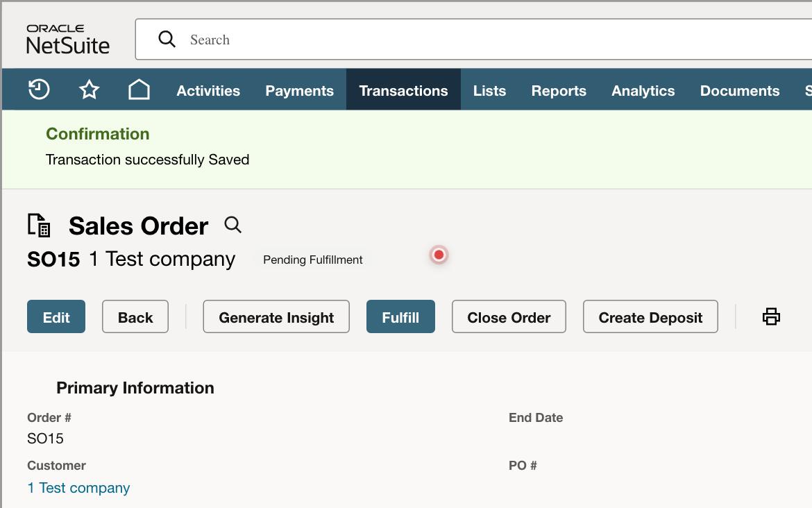Open the Recent Records history icon

coord(39,90)
